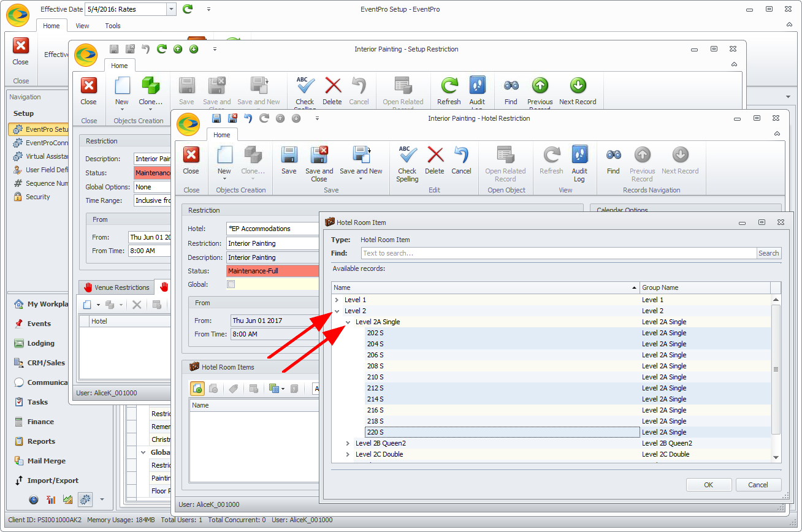Expand the Level 2C Double node
Screen dimensions: 802x532
point(348,454)
